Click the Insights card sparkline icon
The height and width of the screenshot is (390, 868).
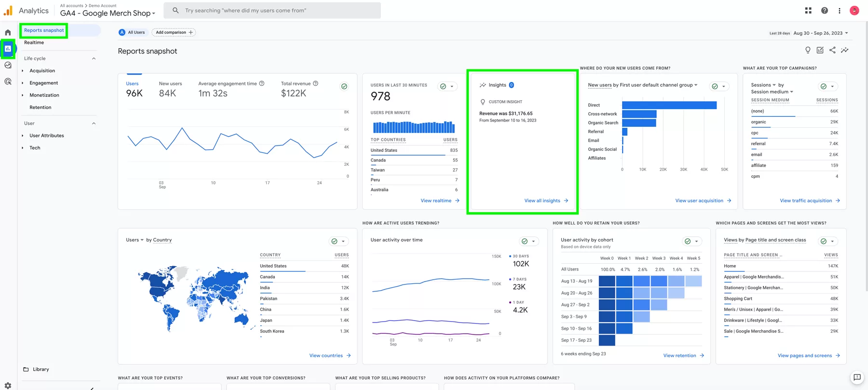[x=483, y=85]
